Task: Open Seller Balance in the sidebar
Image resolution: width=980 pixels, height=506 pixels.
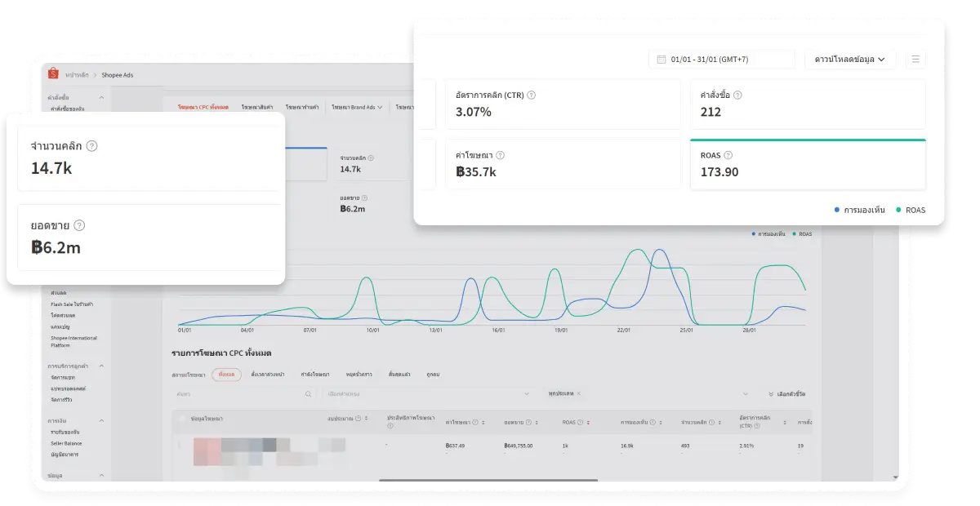Action: [x=65, y=443]
